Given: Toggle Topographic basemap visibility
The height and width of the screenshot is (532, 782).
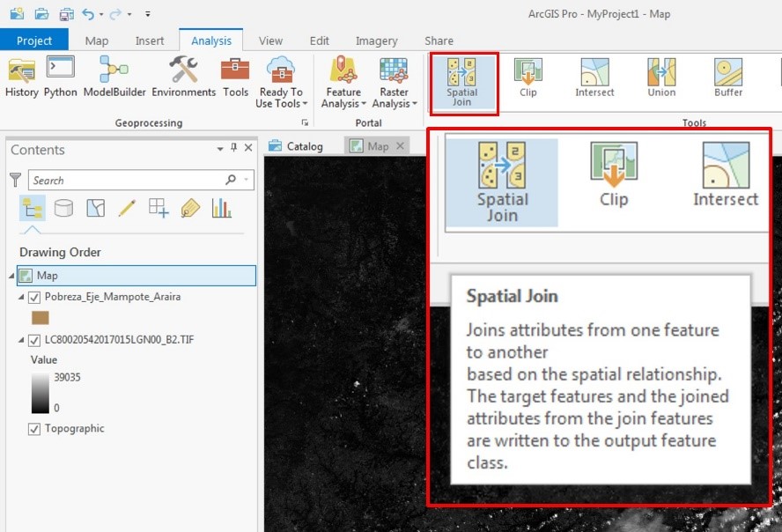Looking at the screenshot, I should pyautogui.click(x=34, y=429).
